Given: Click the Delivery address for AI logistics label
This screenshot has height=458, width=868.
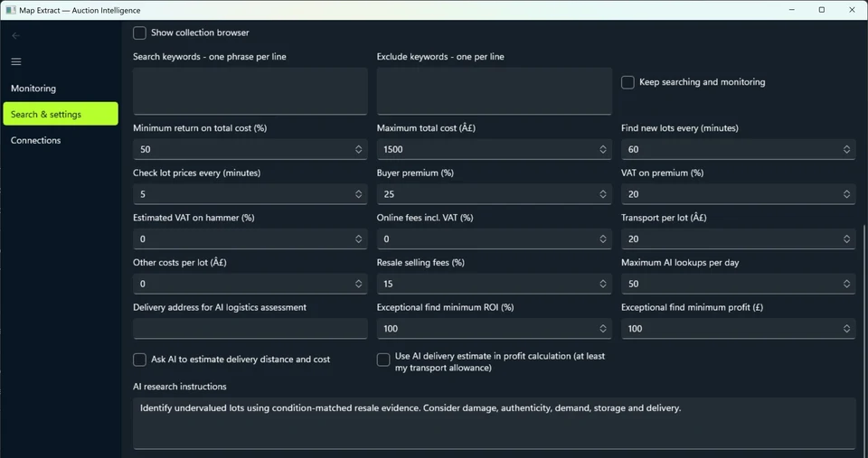Looking at the screenshot, I should (x=219, y=307).
